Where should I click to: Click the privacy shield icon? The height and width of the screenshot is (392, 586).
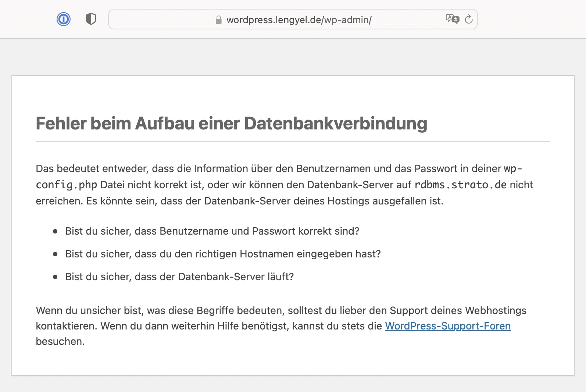[91, 19]
